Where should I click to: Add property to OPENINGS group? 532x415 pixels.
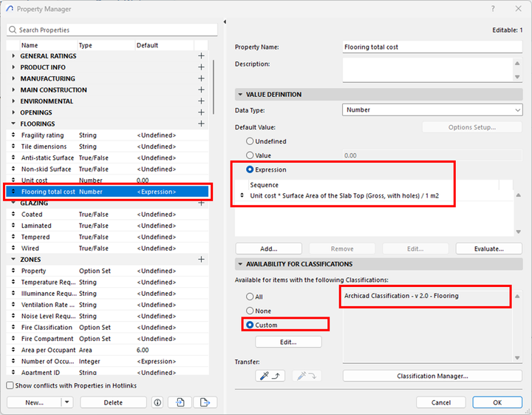[x=201, y=112]
